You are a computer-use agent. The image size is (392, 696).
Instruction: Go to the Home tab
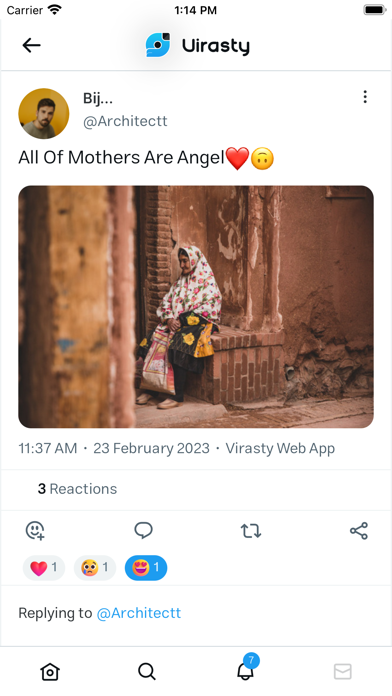pyautogui.click(x=50, y=672)
